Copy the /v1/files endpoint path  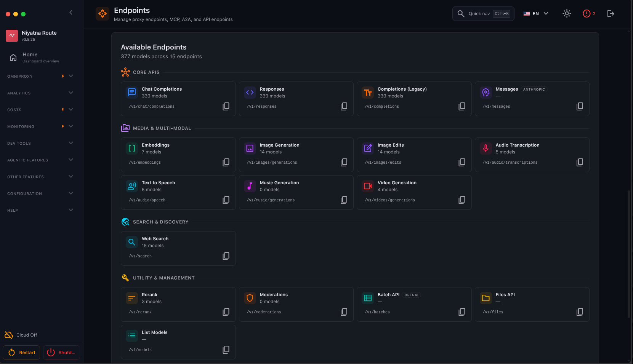[580, 312]
